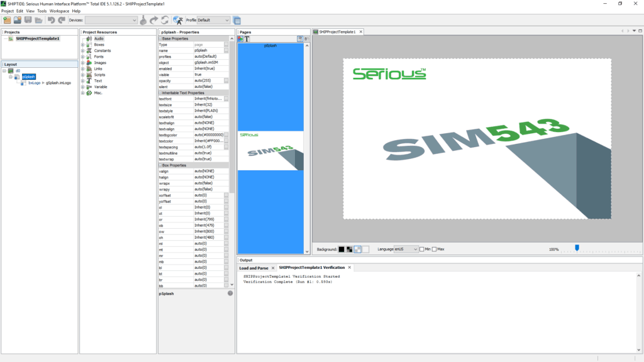This screenshot has width=644, height=362.
Task: Click the T text icon in Pages panel
Action: pyautogui.click(x=247, y=39)
